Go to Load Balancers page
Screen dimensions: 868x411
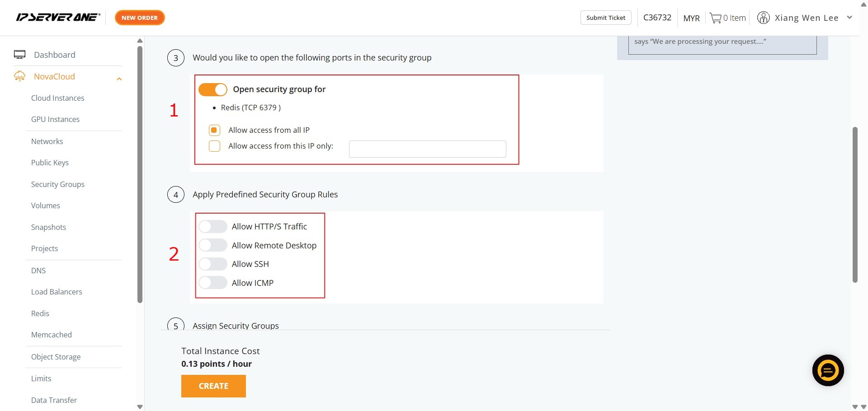(x=57, y=292)
